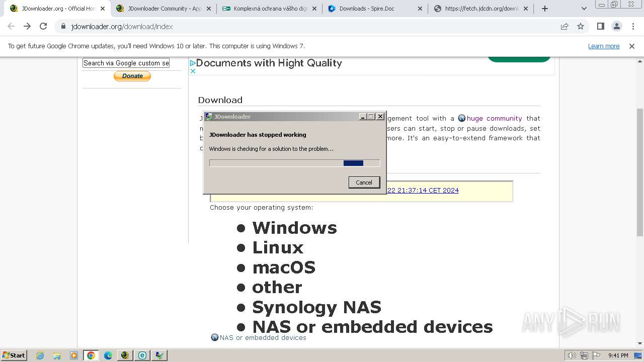Open small NAS or embedded devices link
The width and height of the screenshot is (644, 362).
[x=263, y=337]
